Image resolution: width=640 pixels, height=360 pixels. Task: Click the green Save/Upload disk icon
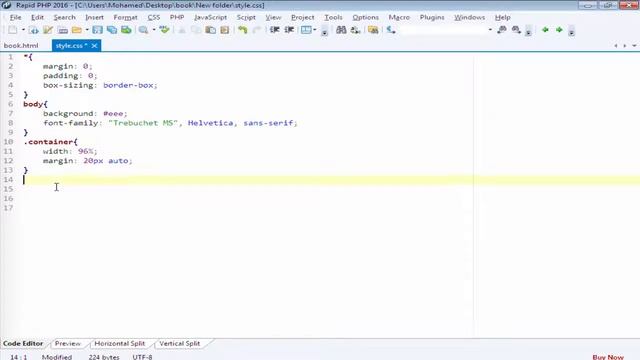point(126,30)
